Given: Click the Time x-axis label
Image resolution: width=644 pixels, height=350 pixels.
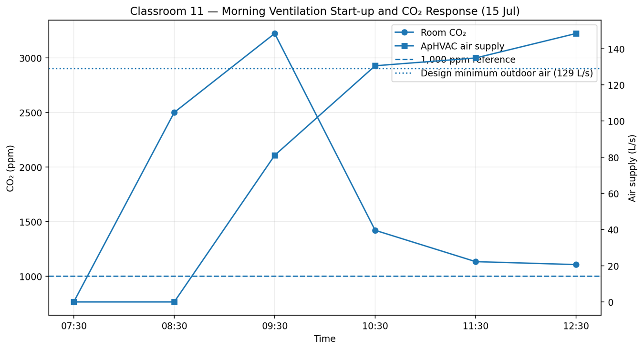Looking at the screenshot, I should pyautogui.click(x=325, y=339).
